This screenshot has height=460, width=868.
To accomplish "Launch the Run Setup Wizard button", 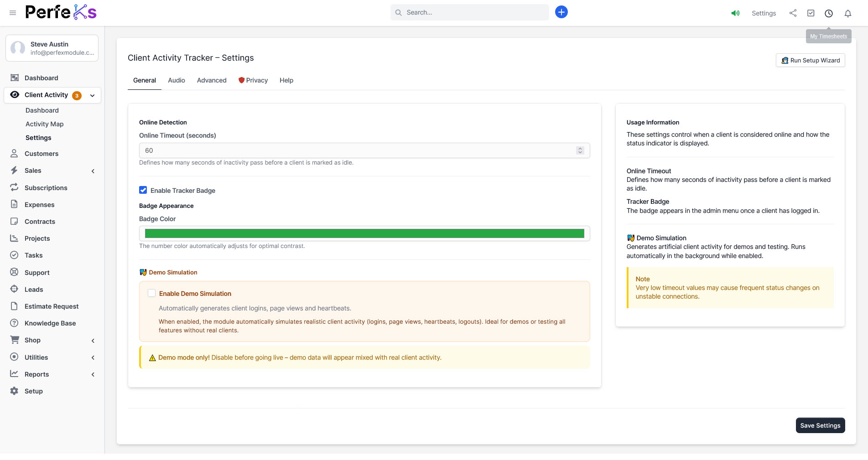I will point(810,60).
